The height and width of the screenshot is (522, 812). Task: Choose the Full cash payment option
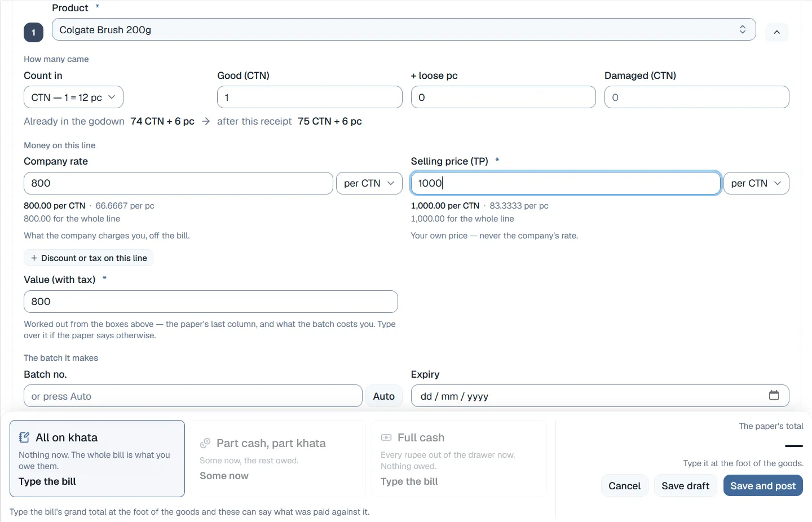[459, 458]
